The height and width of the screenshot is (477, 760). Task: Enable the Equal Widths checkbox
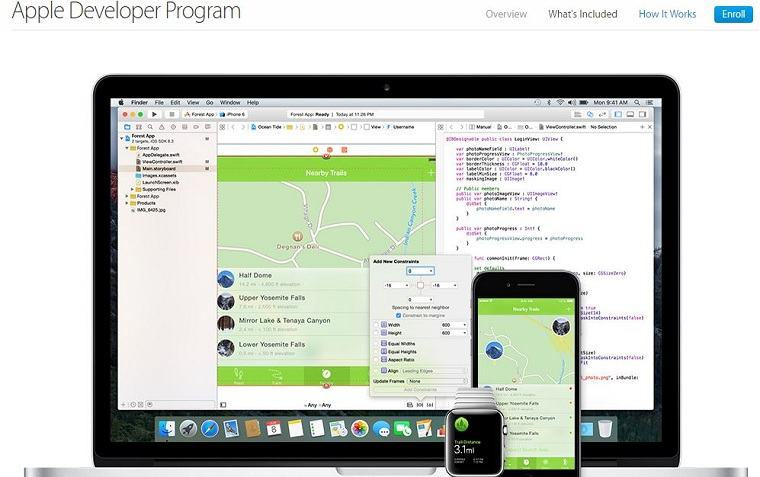tap(376, 344)
